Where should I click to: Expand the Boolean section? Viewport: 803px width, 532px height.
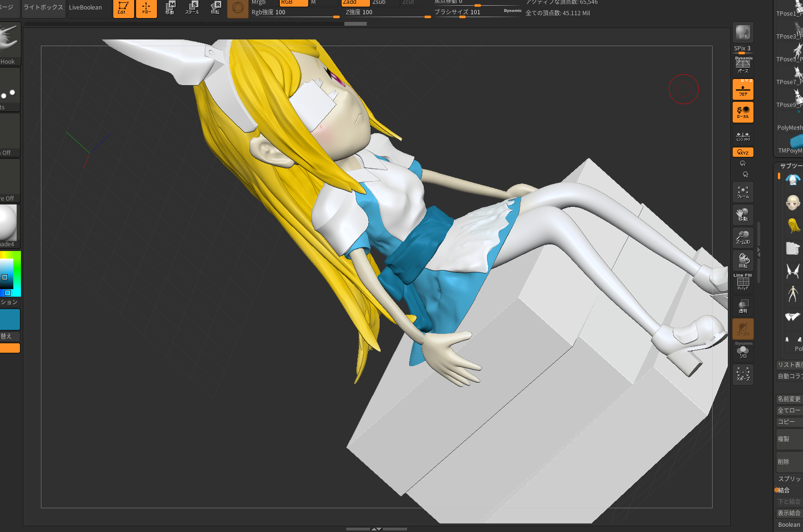click(x=789, y=525)
